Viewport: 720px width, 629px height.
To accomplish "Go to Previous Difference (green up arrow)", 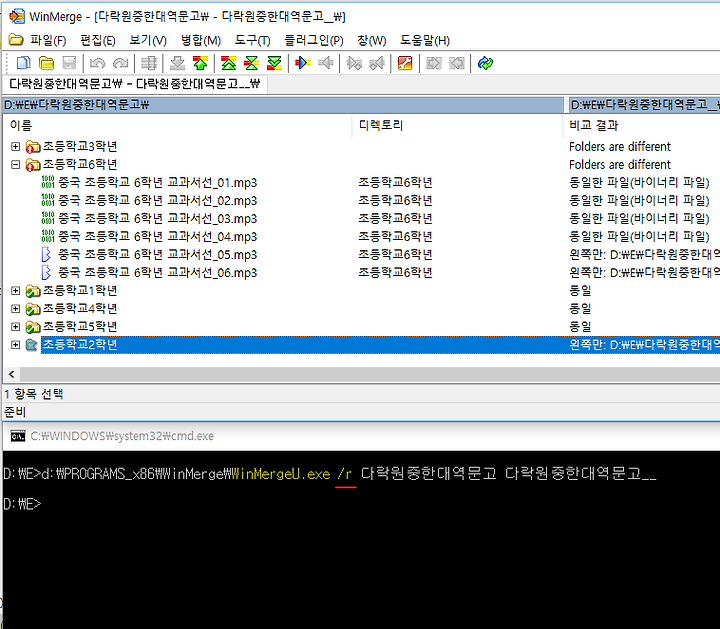I will coord(200,63).
